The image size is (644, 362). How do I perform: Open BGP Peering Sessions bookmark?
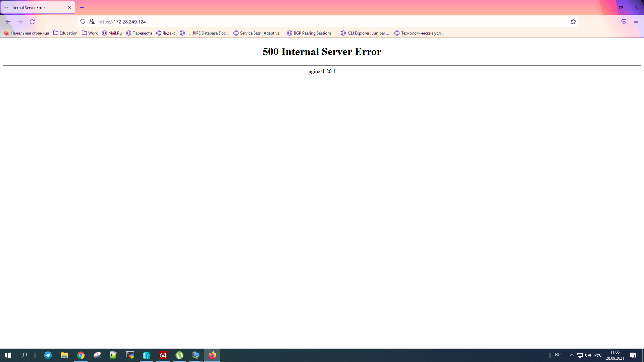point(312,33)
